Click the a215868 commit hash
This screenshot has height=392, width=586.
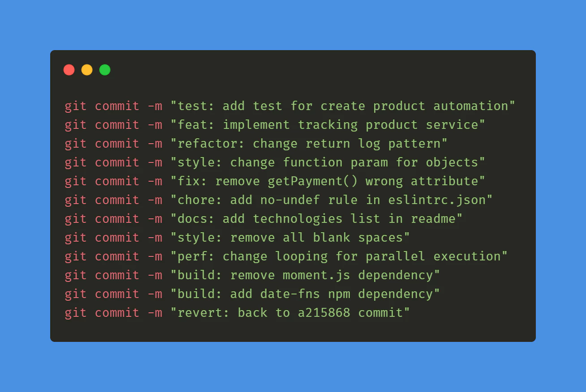coord(323,313)
